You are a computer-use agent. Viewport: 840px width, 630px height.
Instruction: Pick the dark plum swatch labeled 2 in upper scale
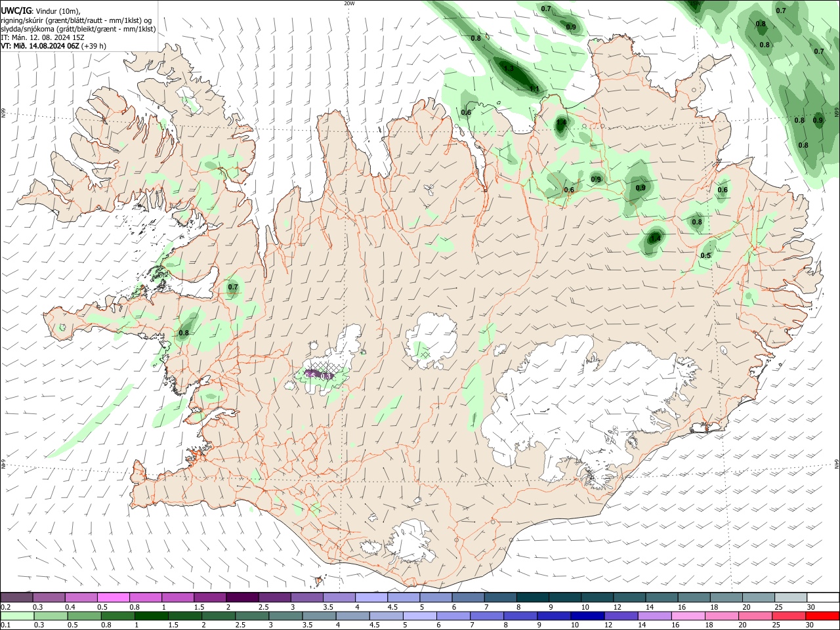click(x=242, y=597)
